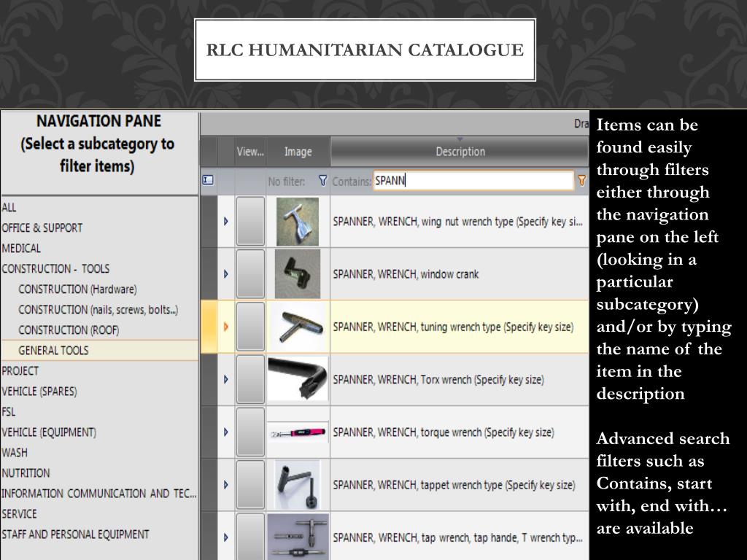Open Description column filter funnel icon

click(x=581, y=181)
